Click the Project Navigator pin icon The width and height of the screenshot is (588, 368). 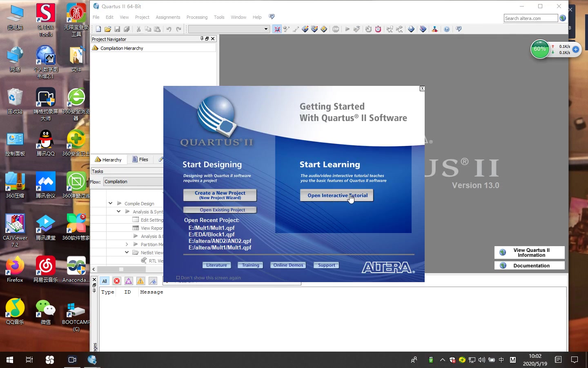(x=202, y=39)
